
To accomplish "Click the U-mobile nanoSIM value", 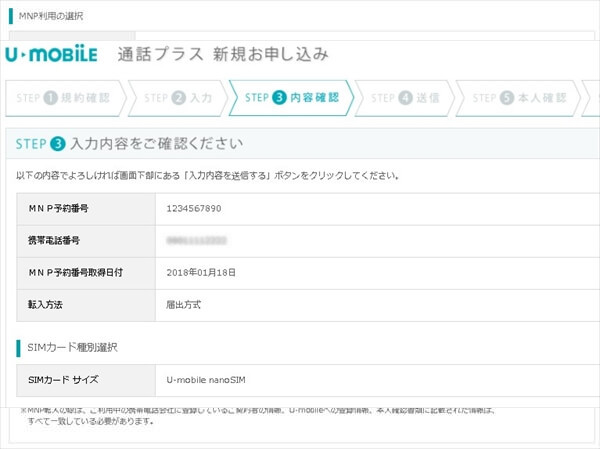I will pos(206,380).
